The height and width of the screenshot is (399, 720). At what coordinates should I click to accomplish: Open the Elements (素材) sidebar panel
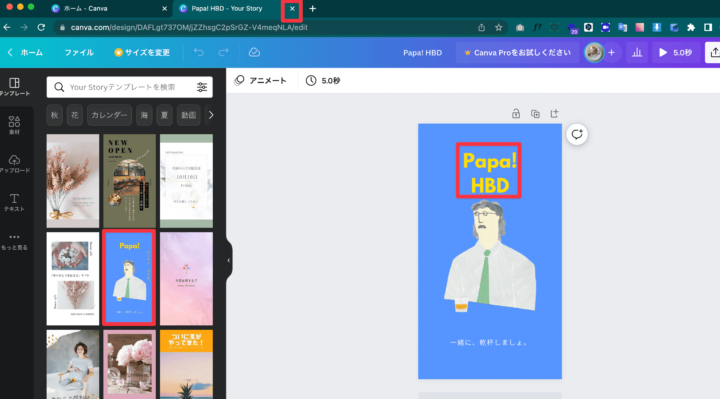14,124
